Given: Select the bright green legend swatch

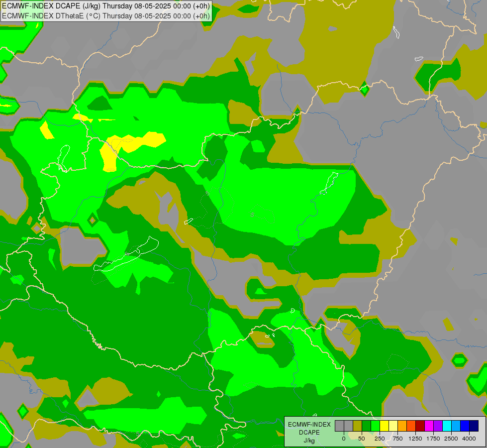Looking at the screenshot, I should tap(375, 426).
